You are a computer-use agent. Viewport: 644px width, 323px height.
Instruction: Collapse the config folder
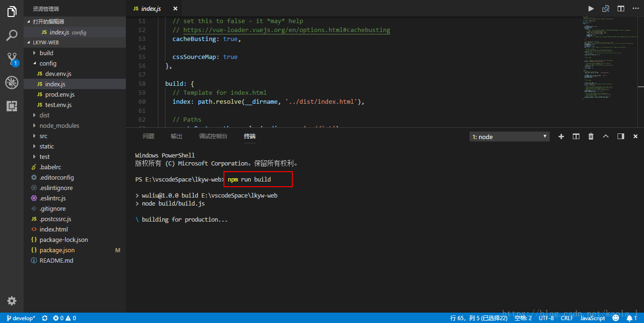coord(74,63)
